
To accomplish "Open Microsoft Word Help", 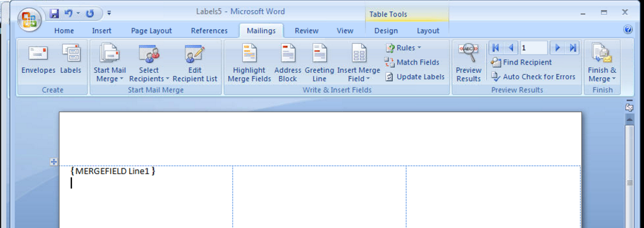I will point(628,30).
